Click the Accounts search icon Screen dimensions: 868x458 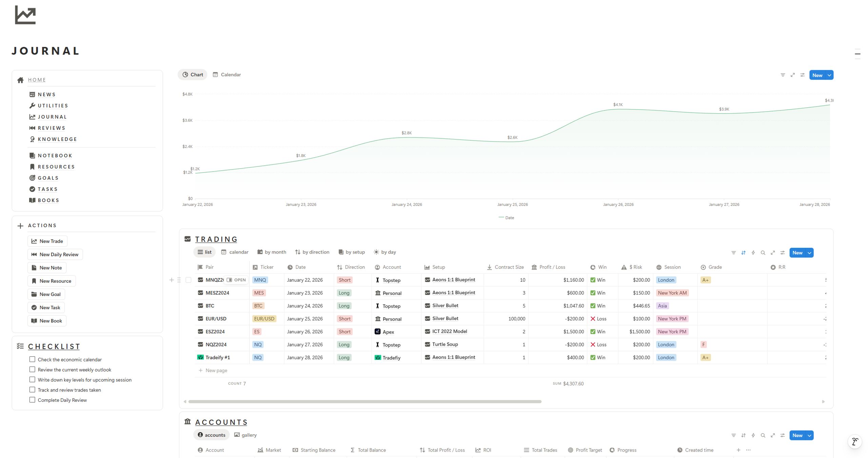tap(763, 435)
